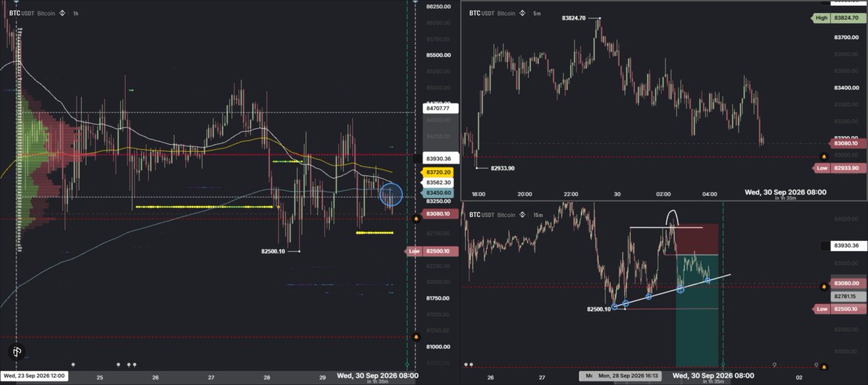Select the blue circle drawing on 1h chart

click(391, 194)
